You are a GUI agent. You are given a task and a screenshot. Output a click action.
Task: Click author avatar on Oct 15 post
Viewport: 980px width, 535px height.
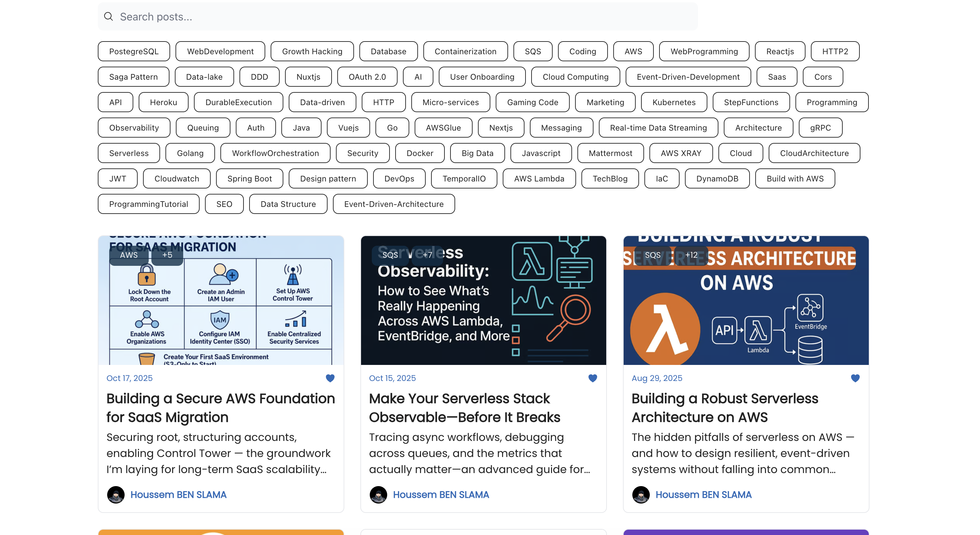coord(378,495)
